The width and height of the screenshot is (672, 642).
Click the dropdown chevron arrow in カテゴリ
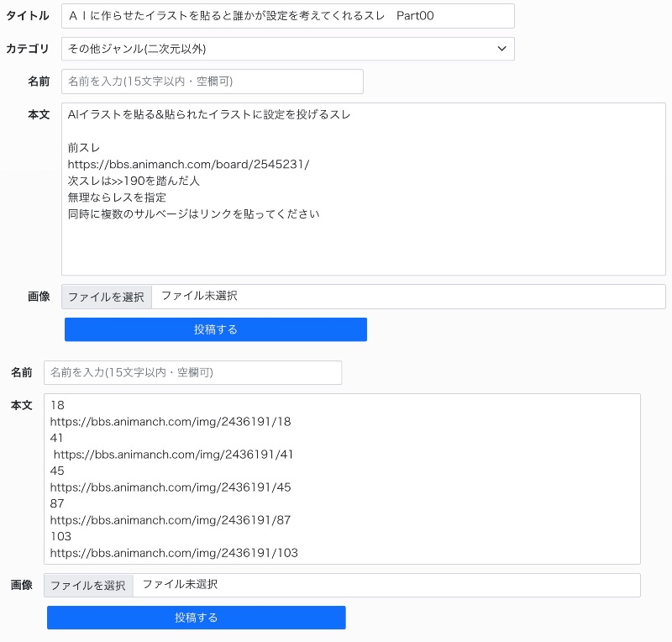[501, 49]
